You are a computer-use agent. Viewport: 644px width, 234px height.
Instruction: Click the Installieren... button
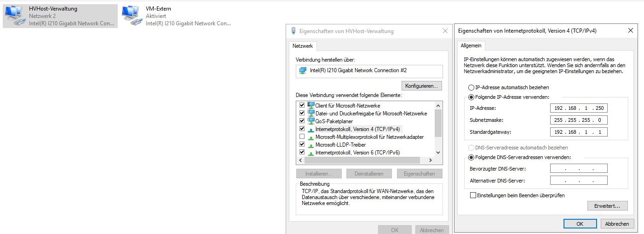pyautogui.click(x=319, y=174)
